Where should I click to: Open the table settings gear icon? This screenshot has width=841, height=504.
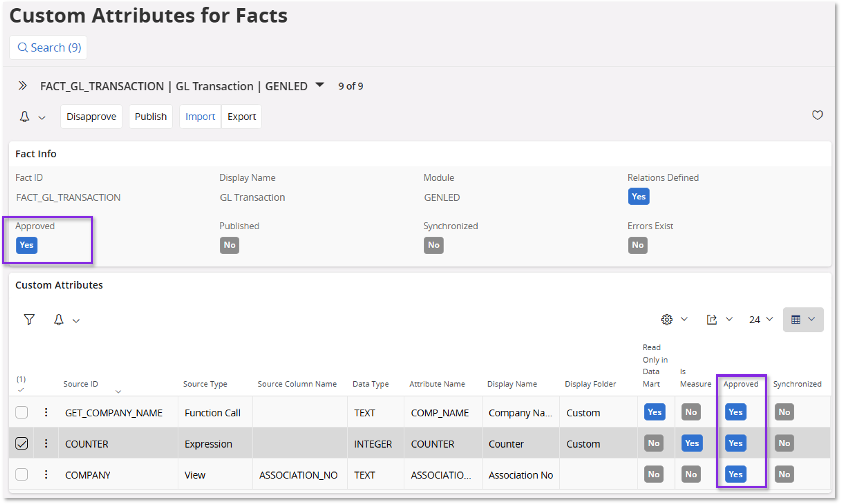coord(667,319)
